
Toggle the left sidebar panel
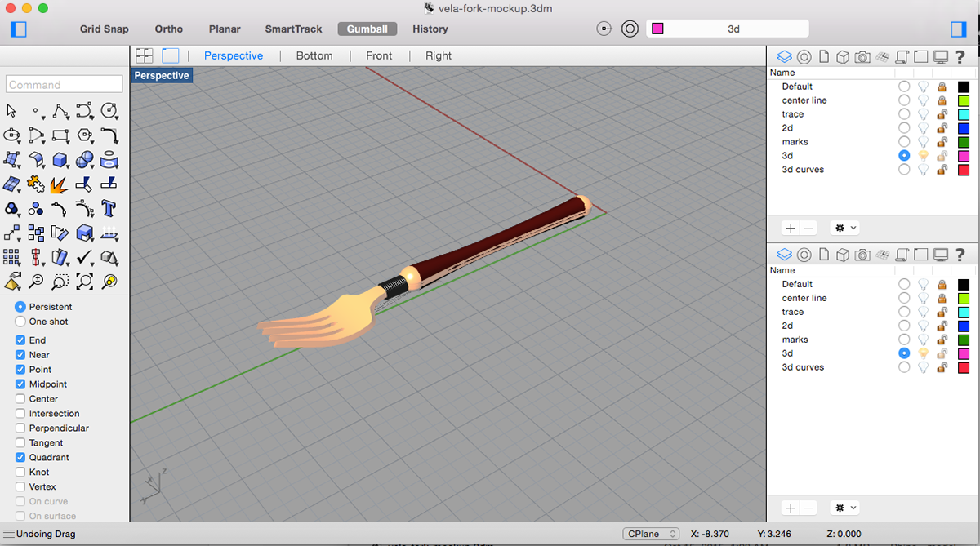(19, 29)
